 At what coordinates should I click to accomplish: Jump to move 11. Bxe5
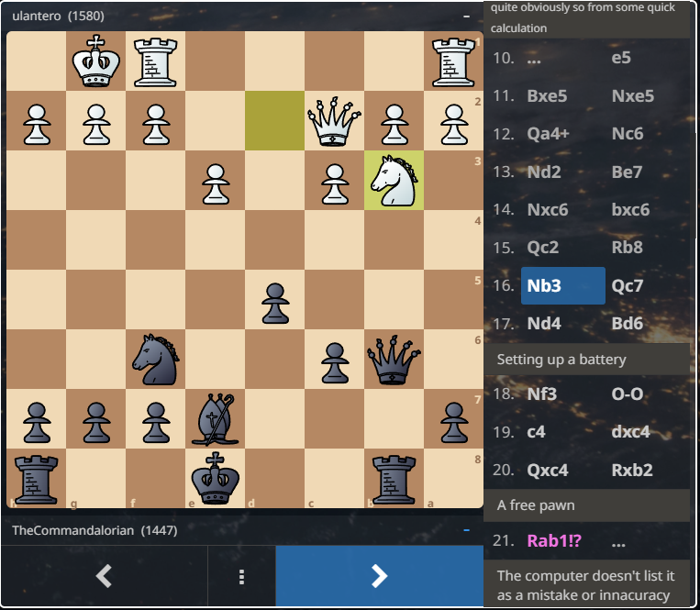(547, 96)
